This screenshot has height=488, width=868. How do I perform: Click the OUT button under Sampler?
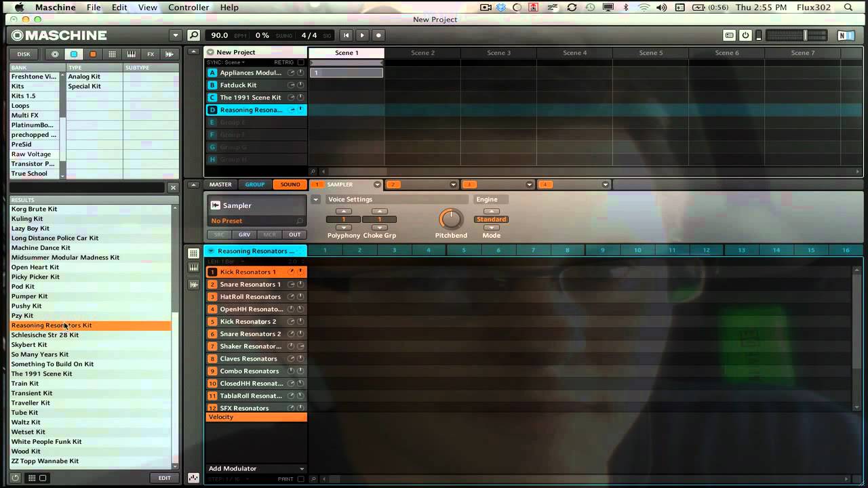pyautogui.click(x=294, y=235)
